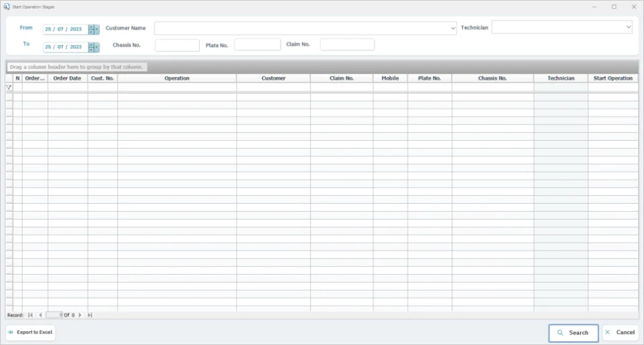Open the Customer Name dropdown
This screenshot has width=644, height=345.
[x=453, y=28]
